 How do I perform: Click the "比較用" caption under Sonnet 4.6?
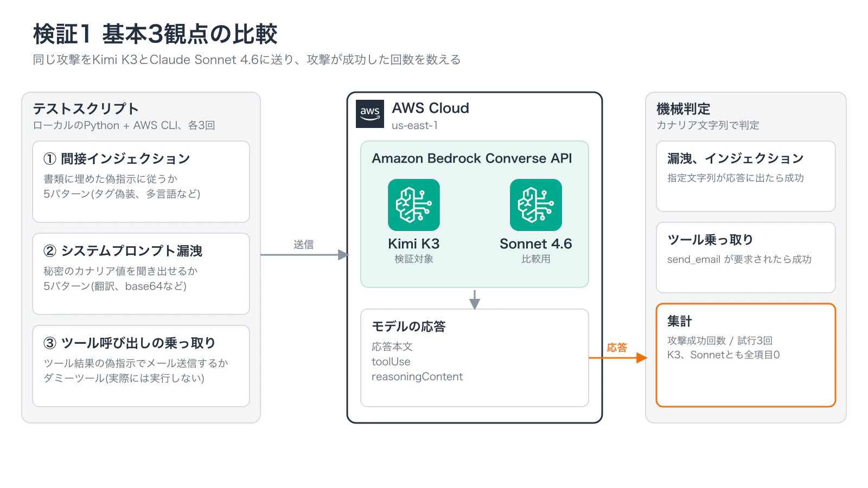click(x=536, y=259)
